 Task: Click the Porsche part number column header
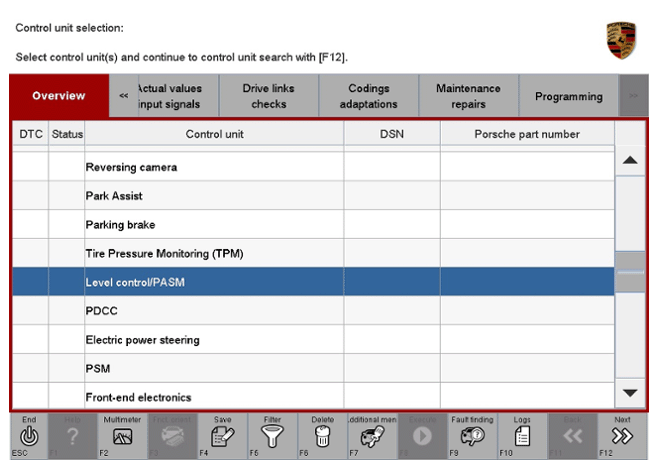click(527, 134)
